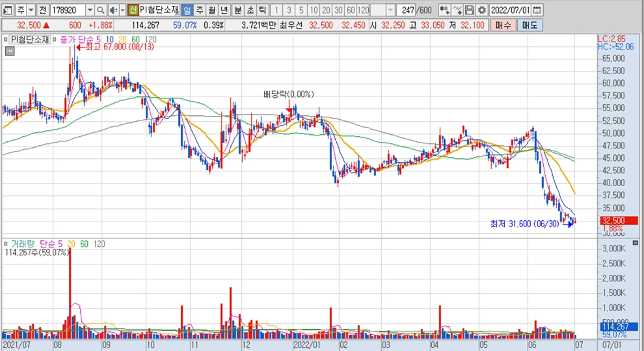Switch to the 초 second chart

click(x=250, y=10)
